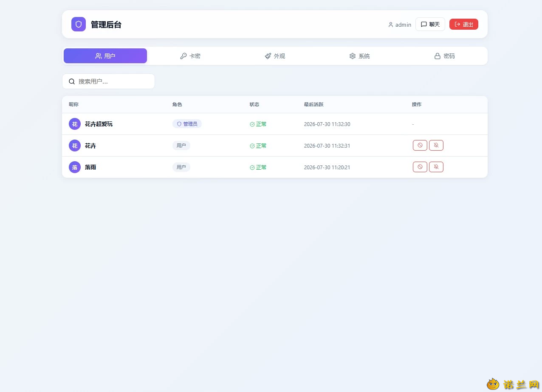Click the purple shield logo icon

click(x=79, y=24)
